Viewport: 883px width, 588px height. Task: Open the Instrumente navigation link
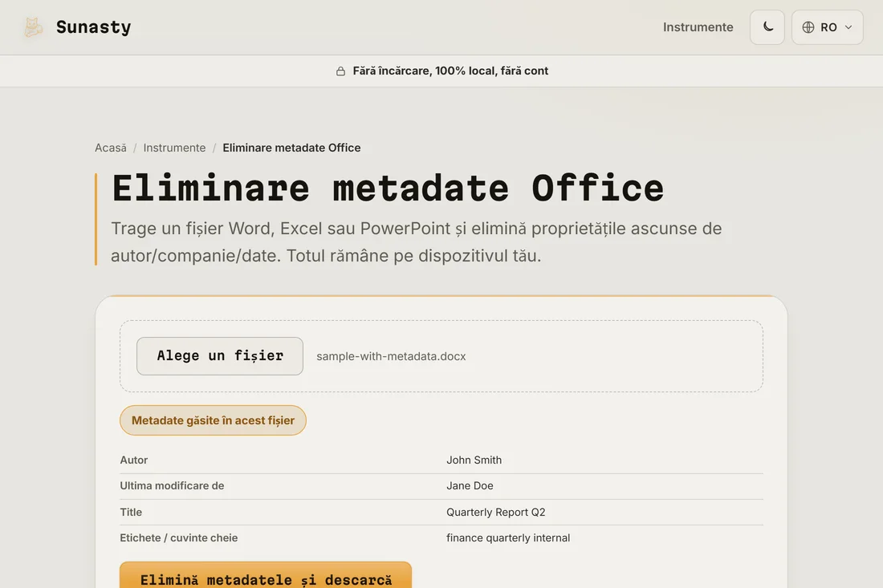coord(698,27)
